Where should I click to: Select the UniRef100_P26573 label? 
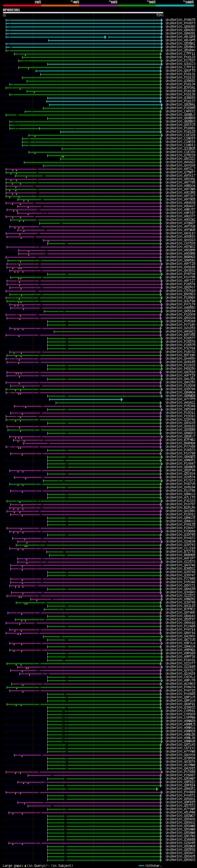point(180,450)
